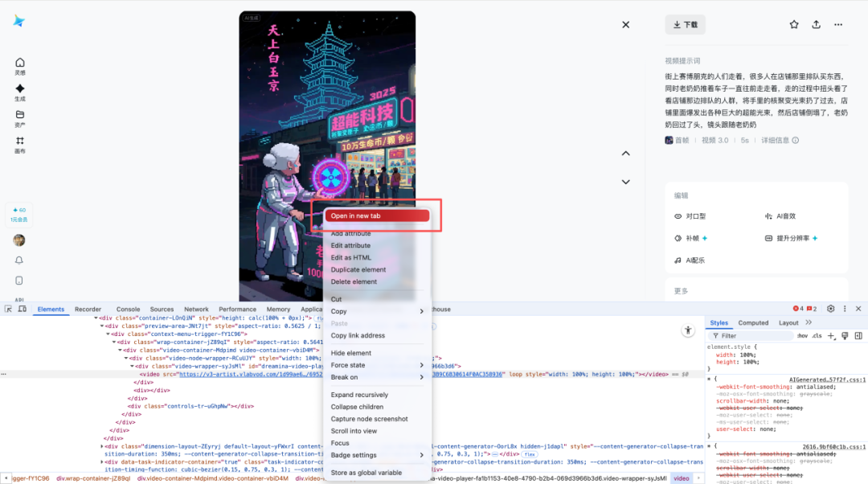This screenshot has height=484, width=868.
Task: Close the video preview with X
Action: tap(625, 24)
